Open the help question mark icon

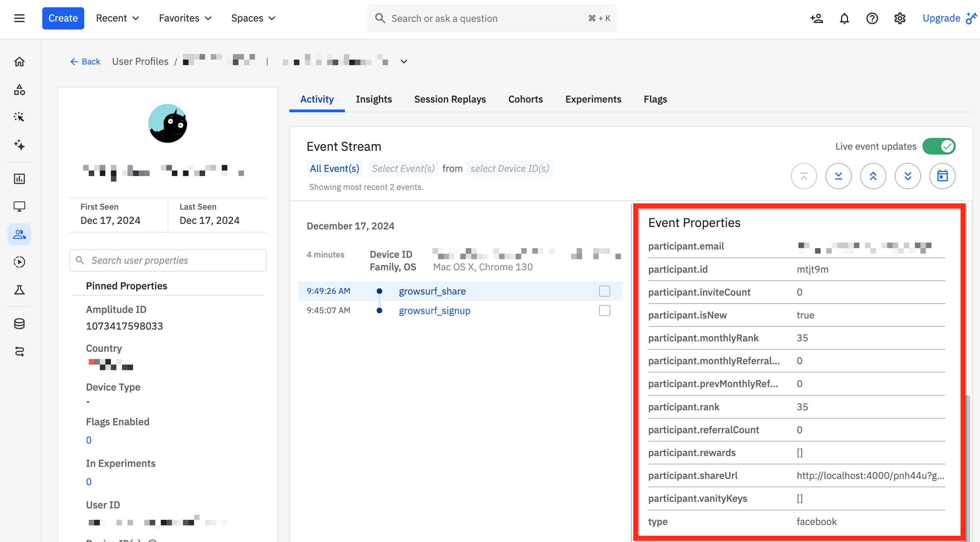[872, 18]
